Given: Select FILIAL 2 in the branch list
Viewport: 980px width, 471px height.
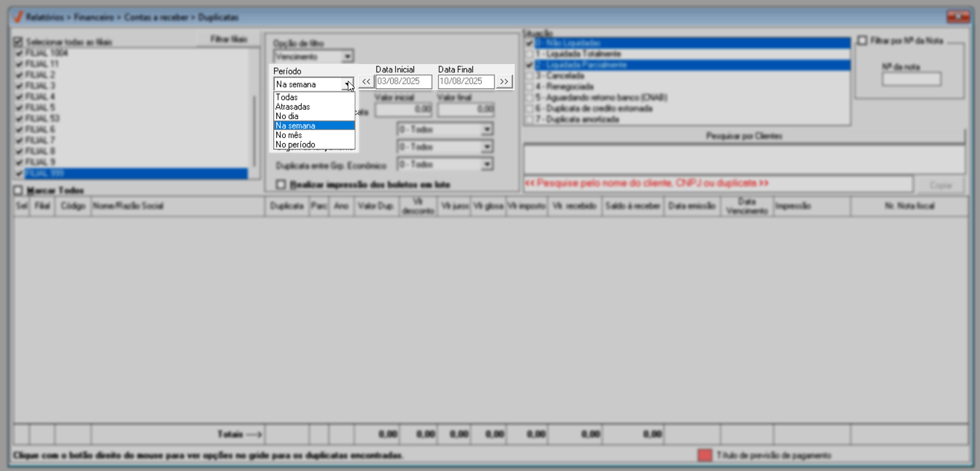Looking at the screenshot, I should click(x=40, y=75).
